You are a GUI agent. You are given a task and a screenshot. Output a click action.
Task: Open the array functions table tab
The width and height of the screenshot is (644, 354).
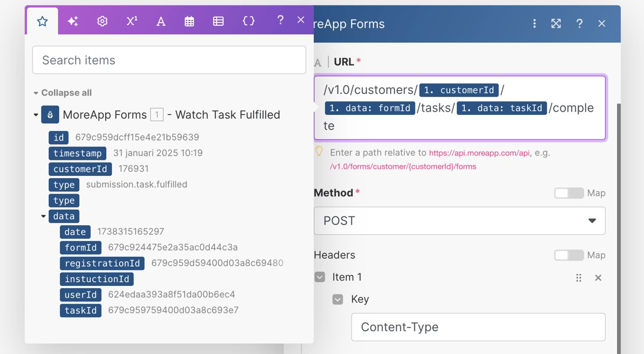(x=218, y=21)
